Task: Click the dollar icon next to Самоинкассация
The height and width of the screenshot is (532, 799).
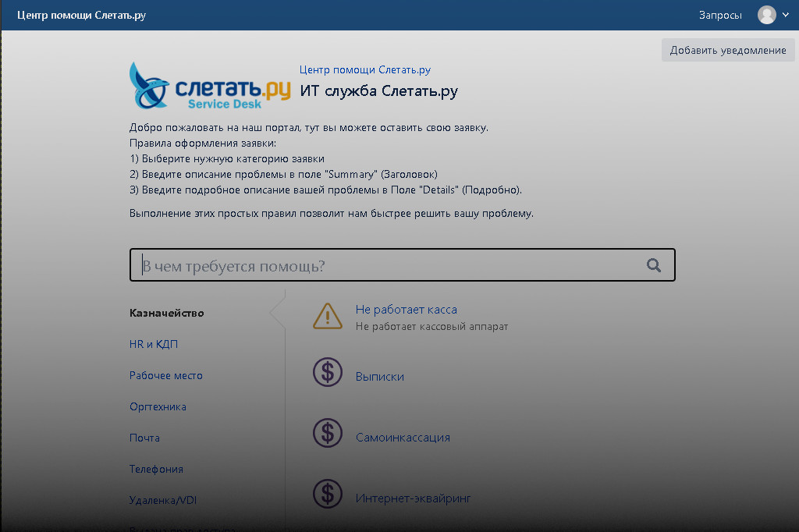Action: pyautogui.click(x=328, y=433)
